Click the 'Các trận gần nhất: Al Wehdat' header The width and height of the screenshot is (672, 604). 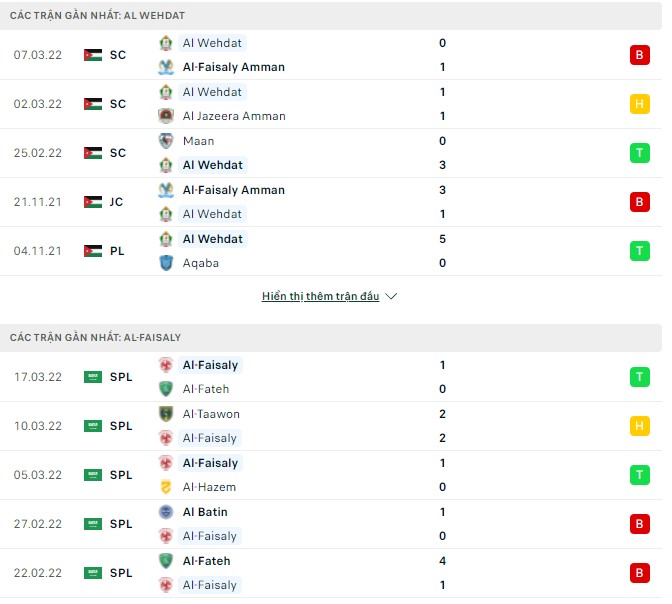point(97,16)
